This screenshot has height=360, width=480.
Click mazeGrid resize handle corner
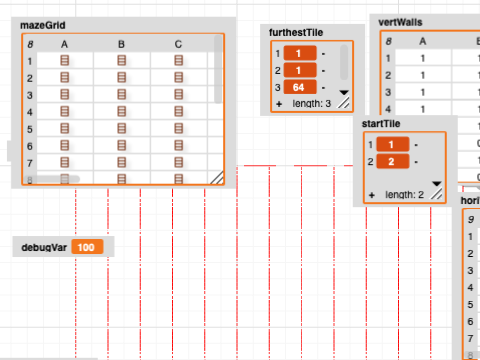(217, 178)
